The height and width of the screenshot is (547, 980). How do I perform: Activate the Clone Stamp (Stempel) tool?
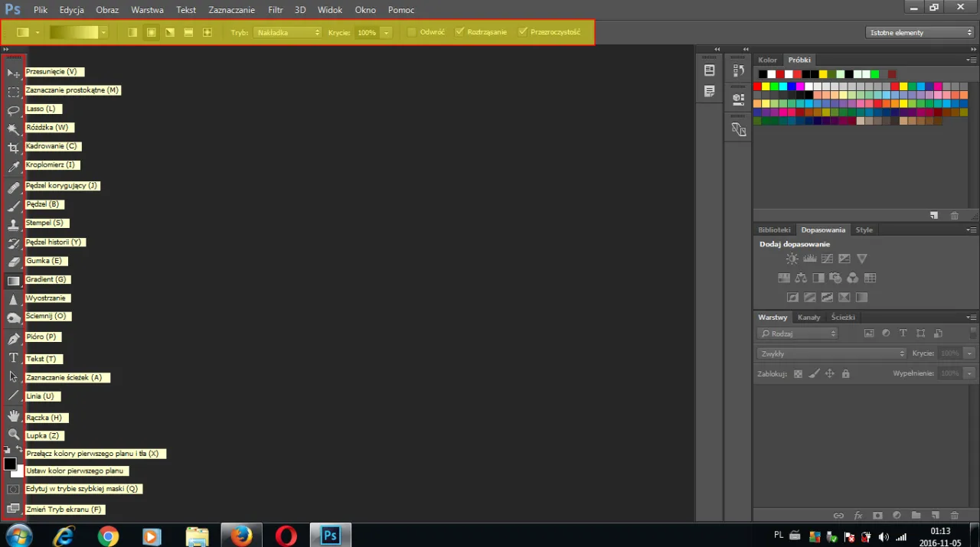13,223
